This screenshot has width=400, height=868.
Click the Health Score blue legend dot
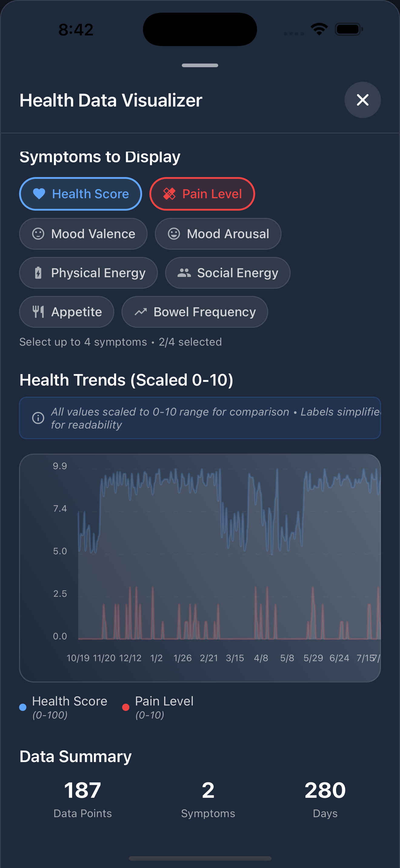point(23,707)
